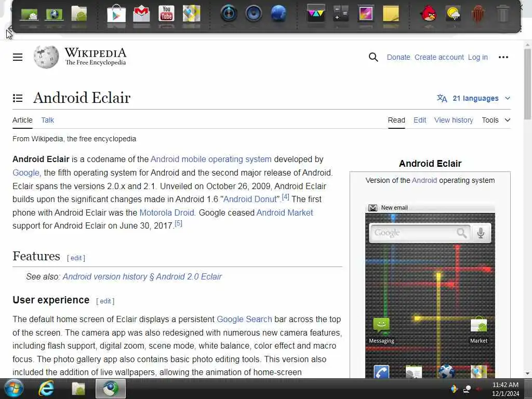The width and height of the screenshot is (532, 399).
Task: Click the page vertical scrollbar thumb
Action: pos(527,84)
